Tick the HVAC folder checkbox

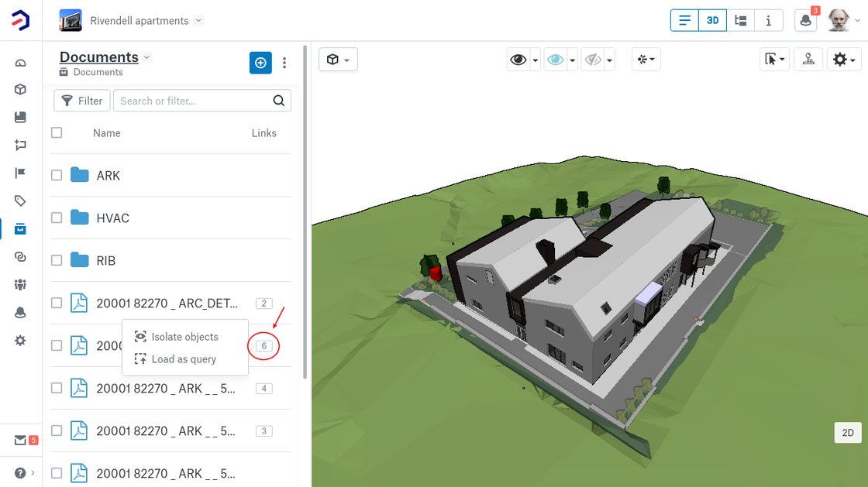[x=57, y=218]
